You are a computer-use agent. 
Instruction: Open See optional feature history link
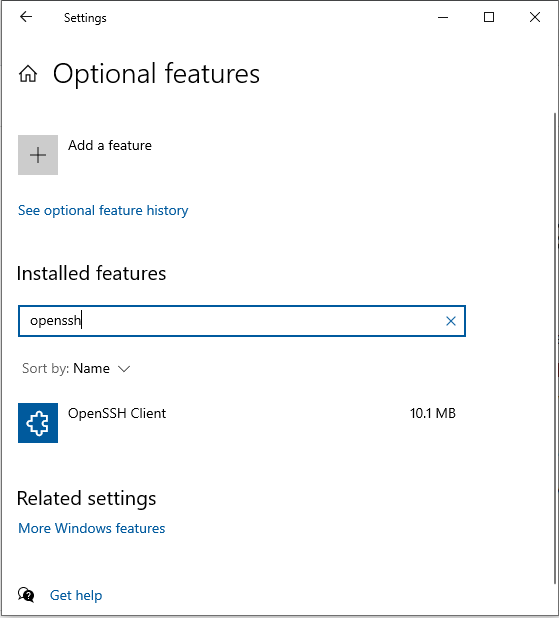[103, 210]
